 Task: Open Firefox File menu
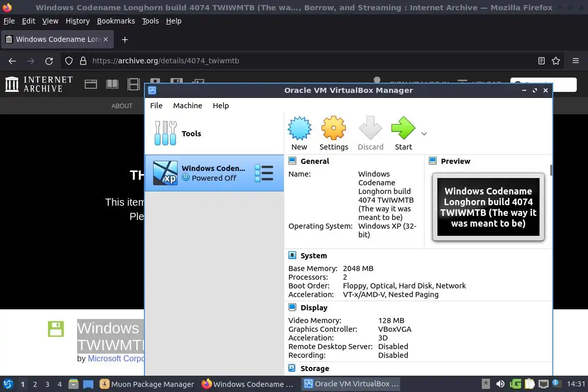coord(9,21)
